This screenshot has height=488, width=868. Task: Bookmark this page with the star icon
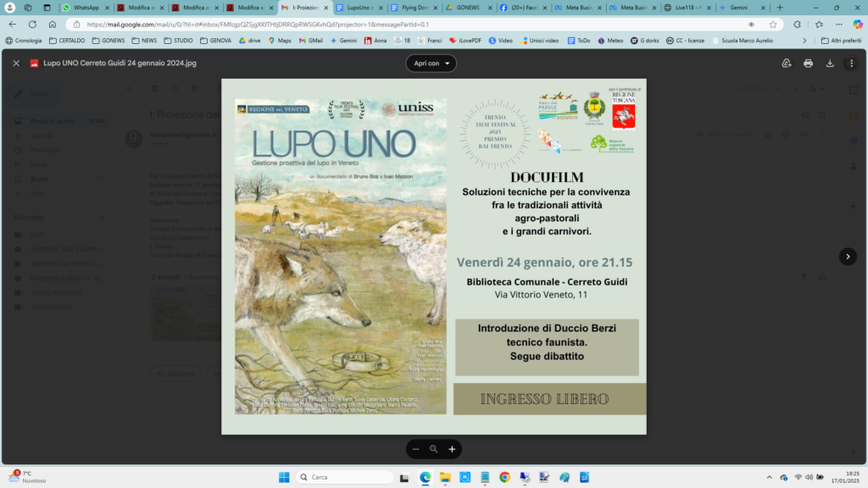pos(773,25)
